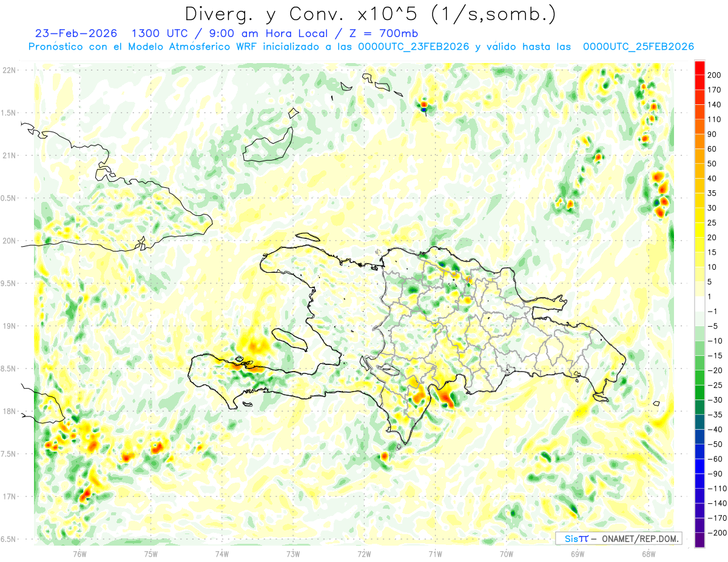The image size is (728, 562).
Task: Click the "6.5N" latitude tick label
Action: tap(9, 540)
